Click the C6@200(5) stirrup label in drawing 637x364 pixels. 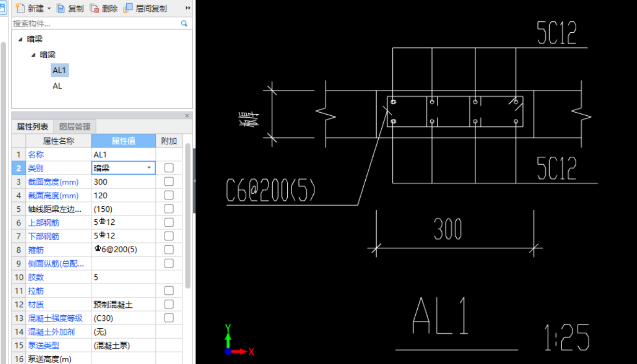[x=271, y=192]
